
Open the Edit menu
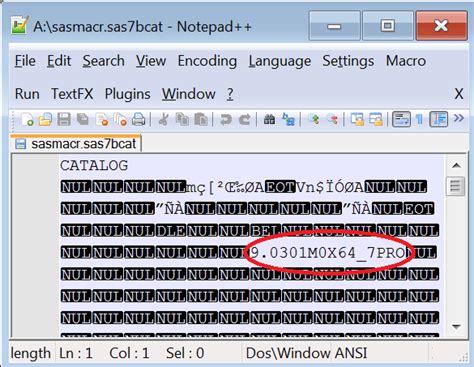click(59, 61)
